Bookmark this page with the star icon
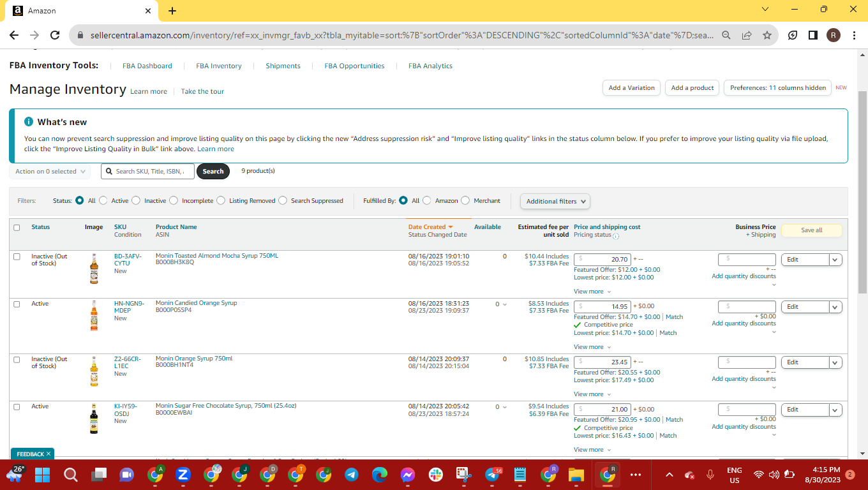This screenshot has height=490, width=868. coord(767,35)
